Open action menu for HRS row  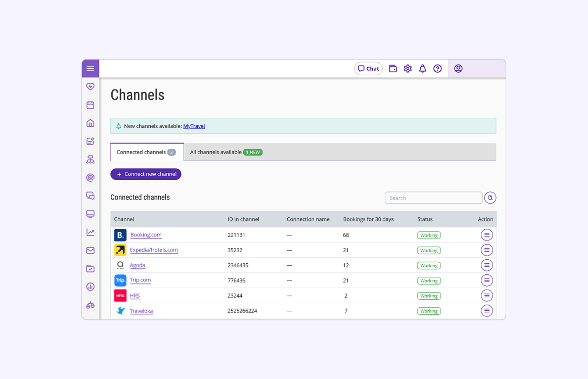click(487, 296)
